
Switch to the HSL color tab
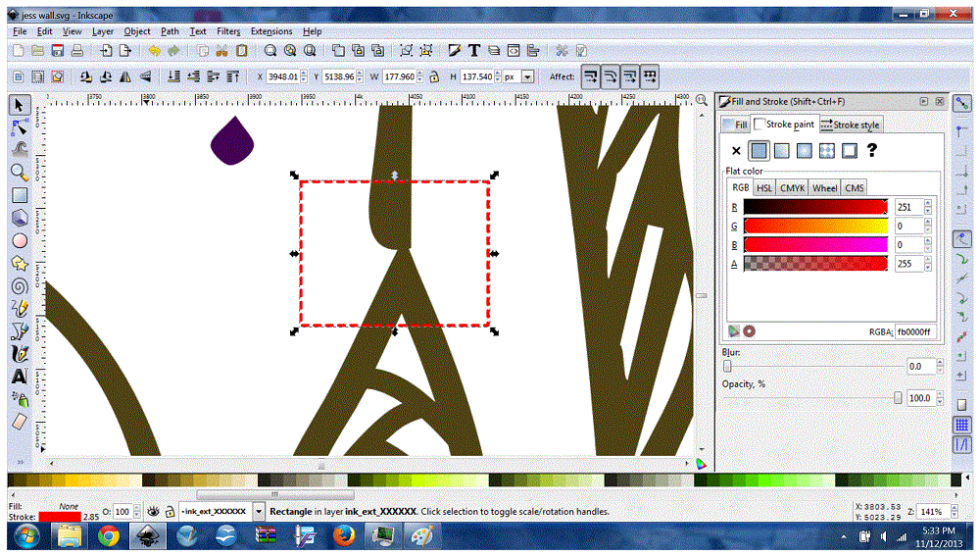tap(764, 187)
